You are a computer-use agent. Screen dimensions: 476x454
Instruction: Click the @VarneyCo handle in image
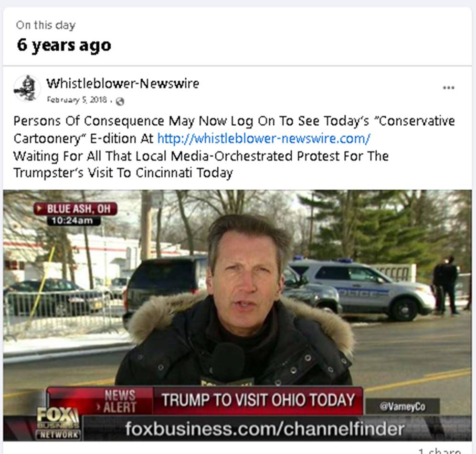[x=402, y=407]
